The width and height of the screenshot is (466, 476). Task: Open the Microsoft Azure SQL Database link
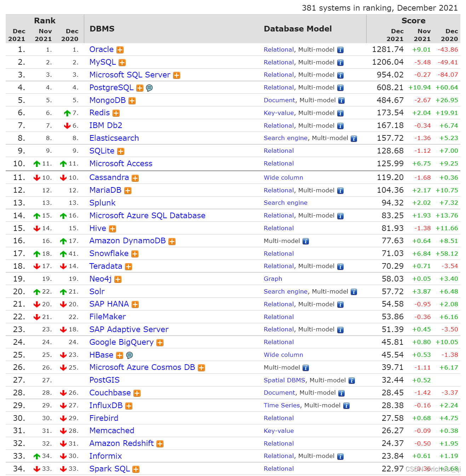click(x=147, y=216)
